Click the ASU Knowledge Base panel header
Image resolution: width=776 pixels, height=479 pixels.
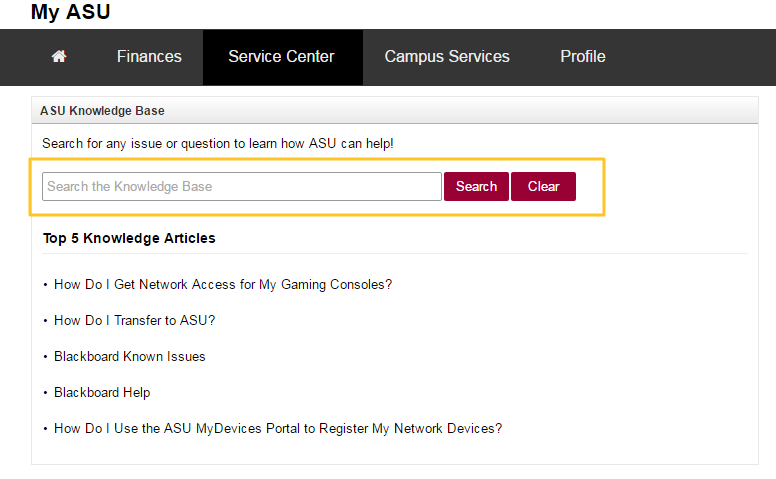[x=102, y=111]
